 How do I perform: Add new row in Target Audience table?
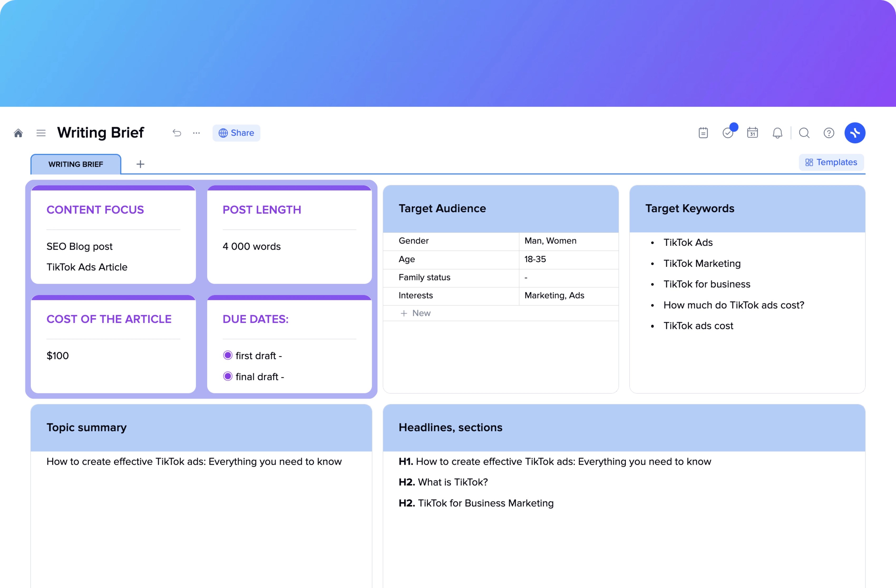(416, 313)
